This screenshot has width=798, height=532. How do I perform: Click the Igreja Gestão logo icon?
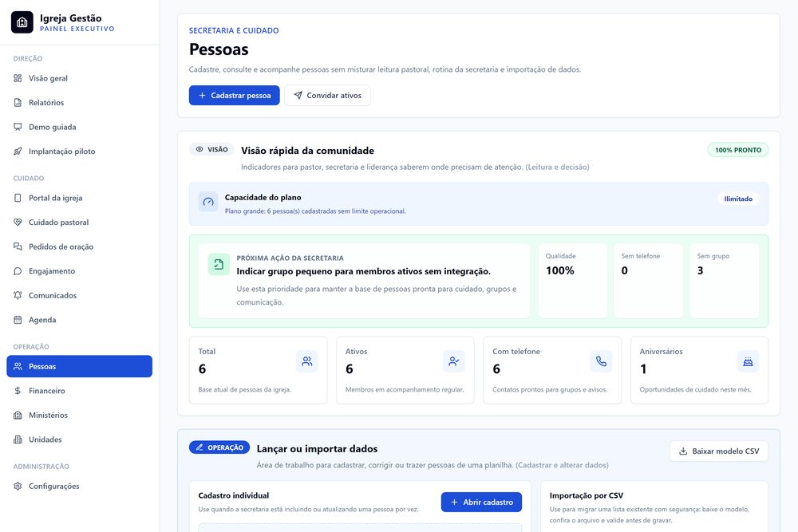[22, 22]
